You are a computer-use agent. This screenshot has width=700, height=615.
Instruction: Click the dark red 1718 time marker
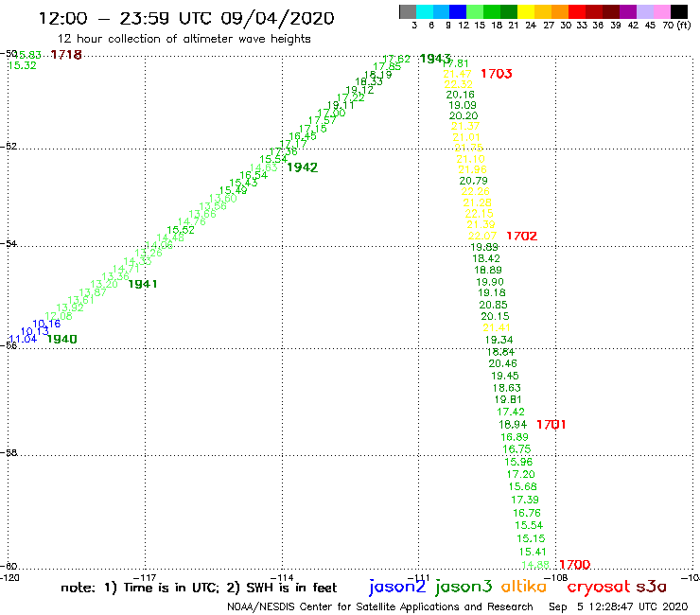(66, 55)
